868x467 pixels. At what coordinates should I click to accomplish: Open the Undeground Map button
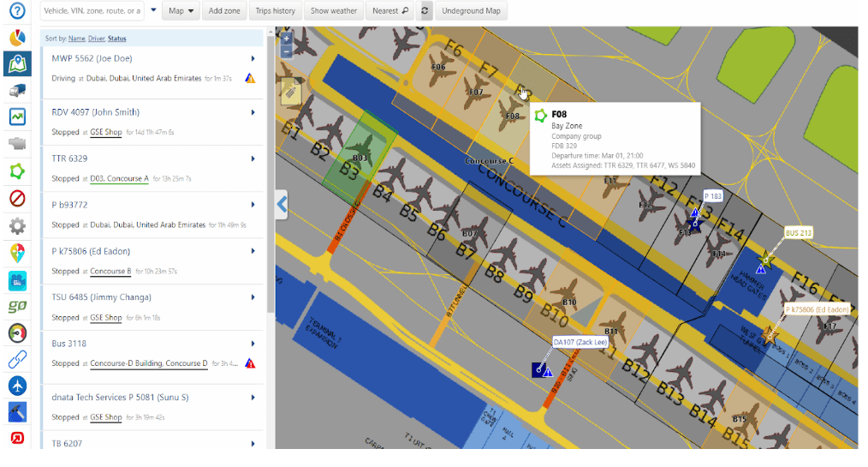pos(471,10)
